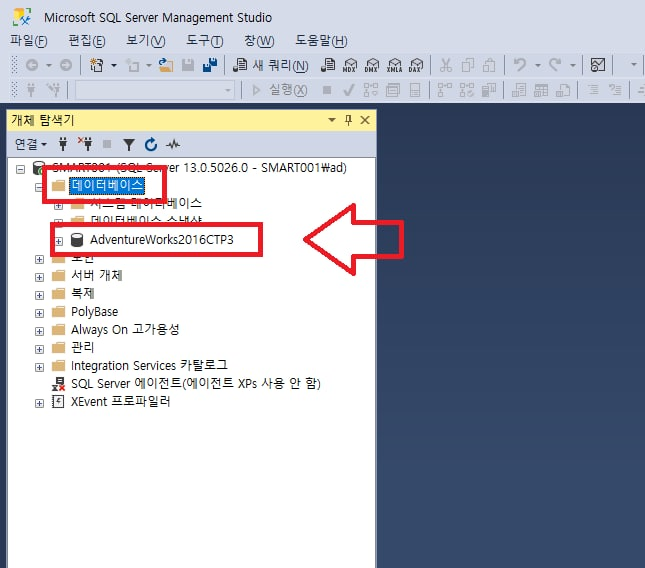Viewport: 645px width, 568px height.
Task: Click the Cut scissors icon
Action: [446, 65]
